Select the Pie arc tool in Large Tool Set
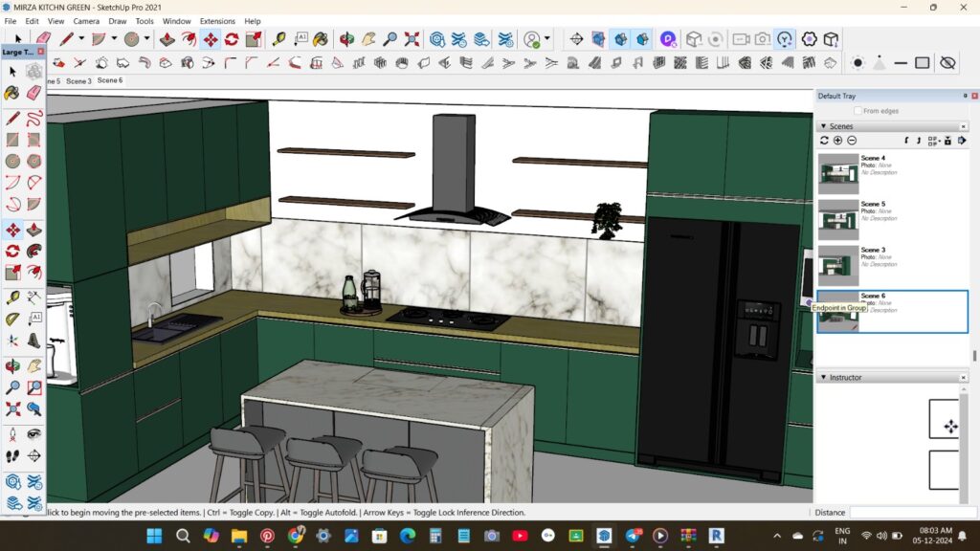Image resolution: width=980 pixels, height=551 pixels. 34,205
